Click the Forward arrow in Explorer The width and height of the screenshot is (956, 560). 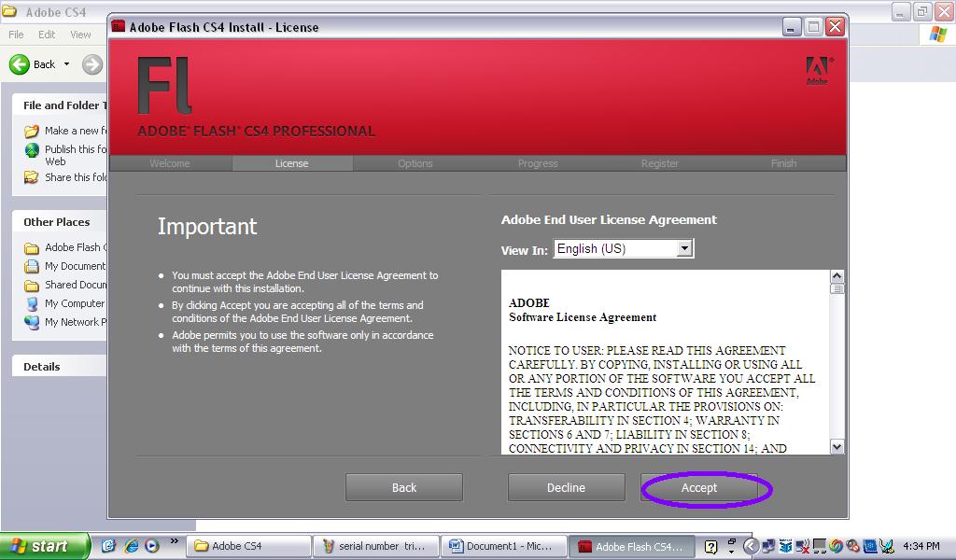click(92, 64)
